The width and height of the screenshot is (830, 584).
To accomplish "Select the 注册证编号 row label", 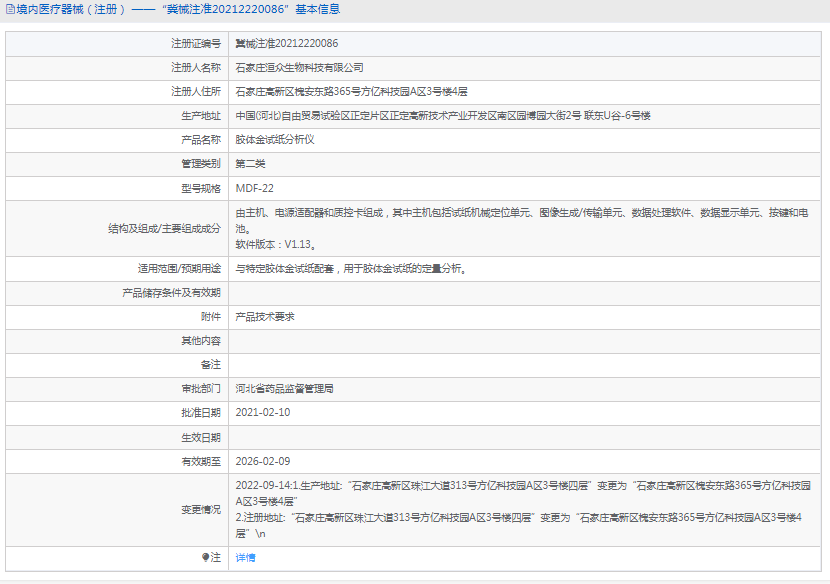I will [x=196, y=43].
